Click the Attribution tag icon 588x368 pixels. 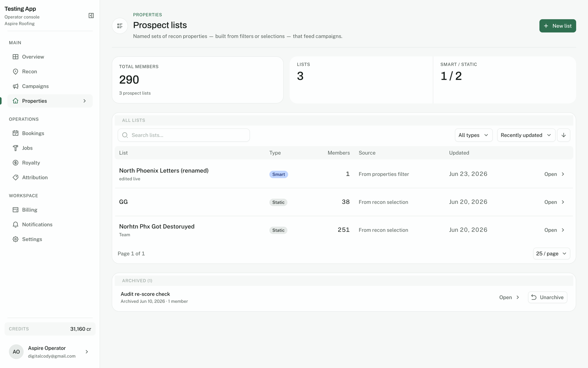pyautogui.click(x=15, y=177)
